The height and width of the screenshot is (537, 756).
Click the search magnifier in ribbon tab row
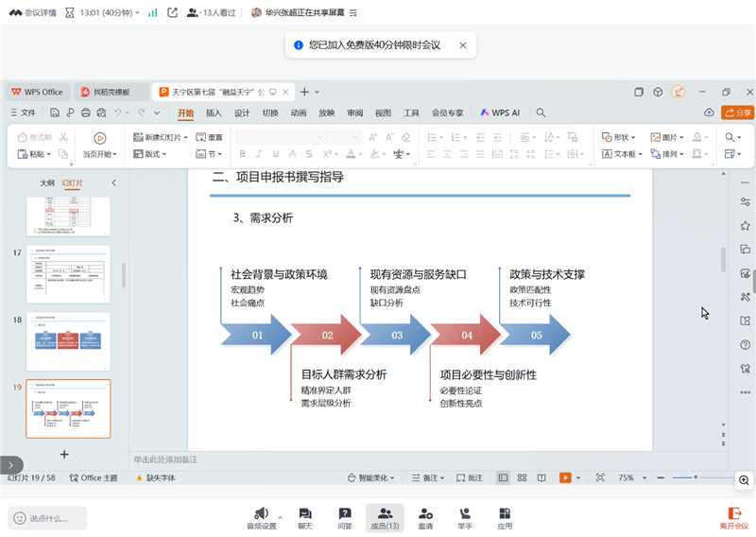(541, 113)
